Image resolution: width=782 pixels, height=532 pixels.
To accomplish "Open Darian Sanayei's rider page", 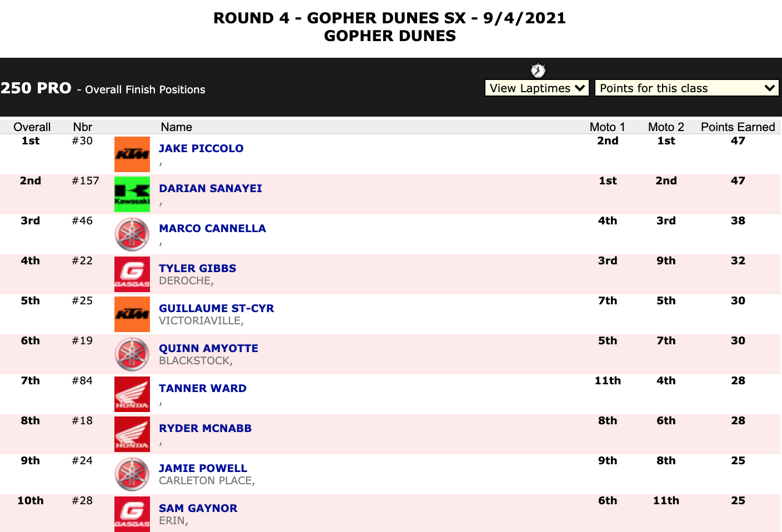I will pyautogui.click(x=210, y=188).
